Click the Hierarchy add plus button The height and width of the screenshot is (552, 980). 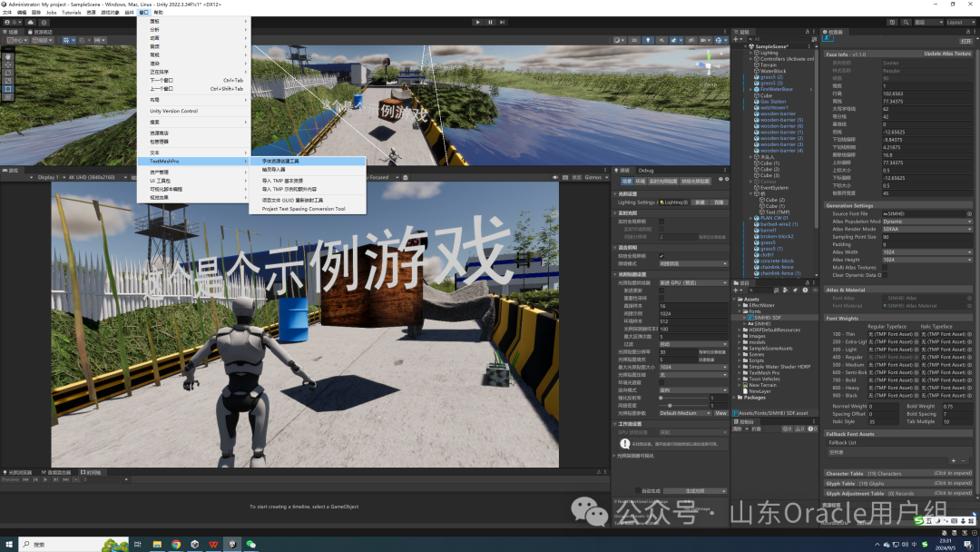[736, 39]
